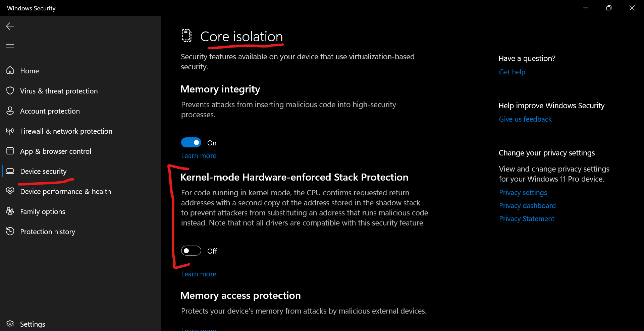Click Learn more under Stack Protection
644x331 pixels.
(199, 274)
